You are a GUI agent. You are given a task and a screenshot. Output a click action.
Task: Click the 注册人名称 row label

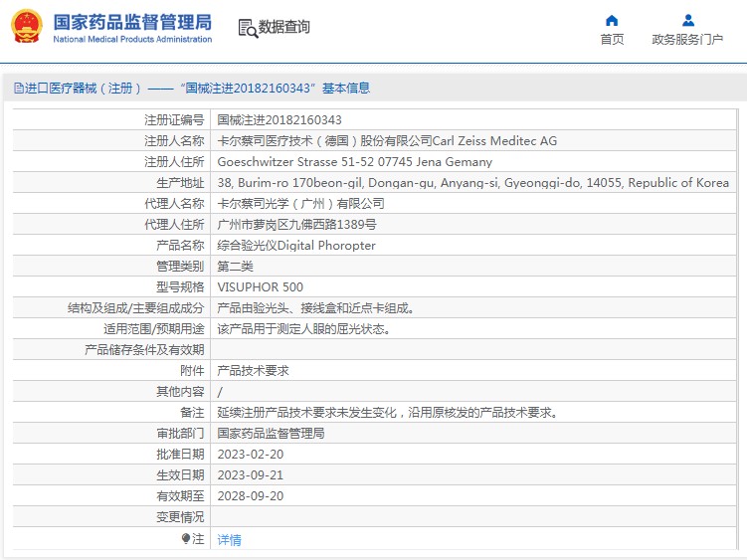(x=174, y=141)
